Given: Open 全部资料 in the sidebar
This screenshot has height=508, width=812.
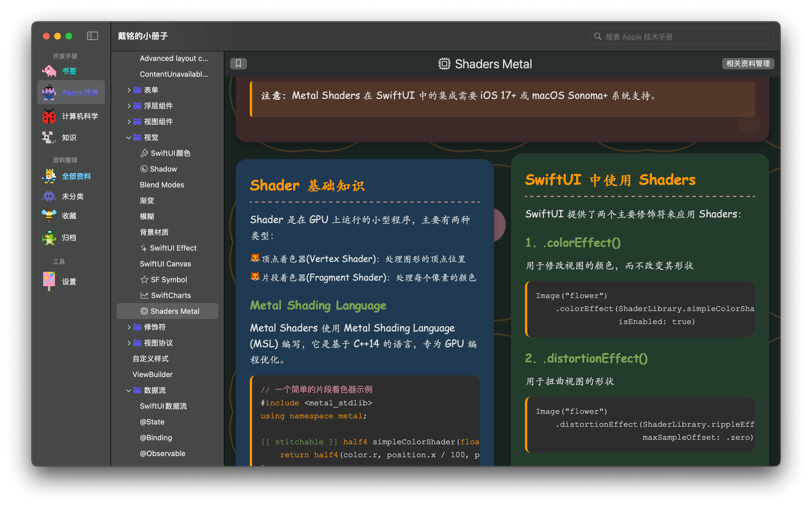Looking at the screenshot, I should point(71,176).
